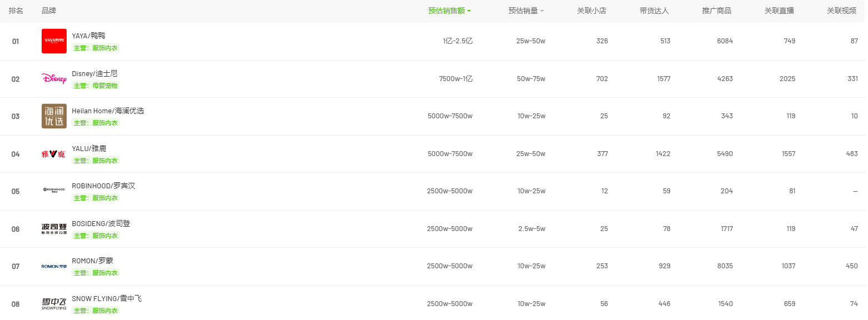
Task: Click the 服饰内衣 tag under YAYA/鸭鸭
Action: [96, 48]
